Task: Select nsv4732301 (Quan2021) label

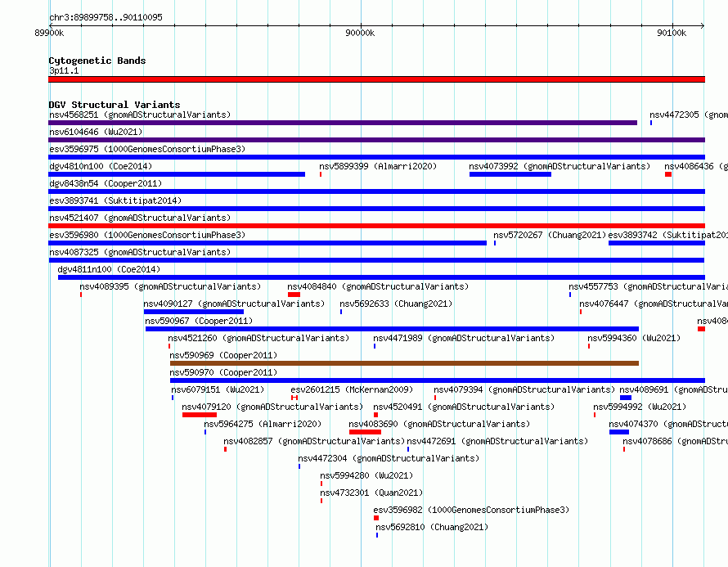Action: click(371, 493)
